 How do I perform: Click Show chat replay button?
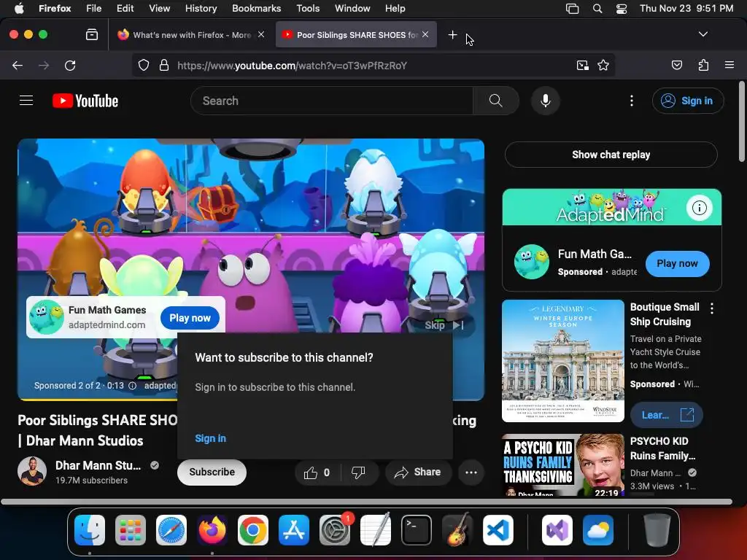(611, 155)
